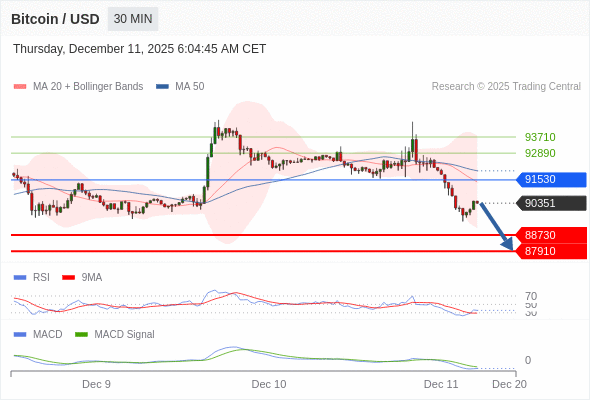
Task: Click the red 88730 support price tag
Action: pyautogui.click(x=551, y=235)
